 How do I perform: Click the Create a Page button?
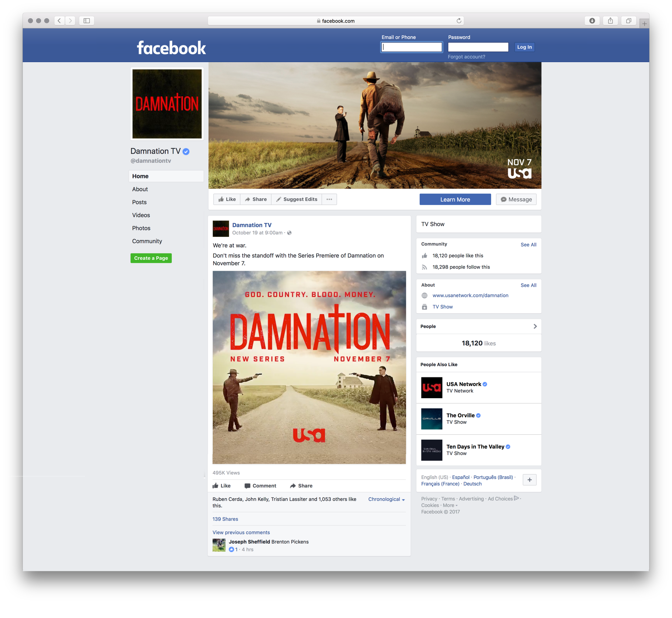(x=151, y=258)
